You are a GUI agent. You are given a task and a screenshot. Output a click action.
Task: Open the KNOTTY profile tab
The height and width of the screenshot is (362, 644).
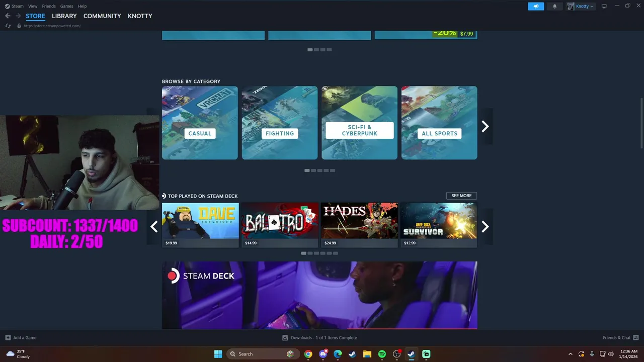pyautogui.click(x=140, y=16)
